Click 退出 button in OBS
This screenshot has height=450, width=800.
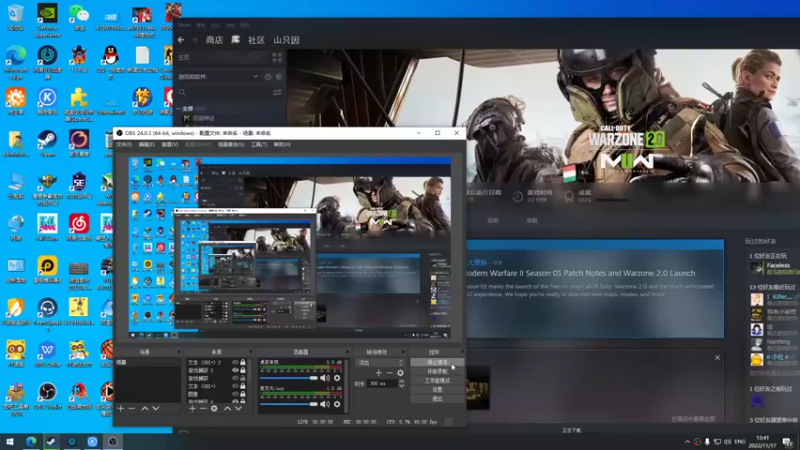tap(437, 398)
